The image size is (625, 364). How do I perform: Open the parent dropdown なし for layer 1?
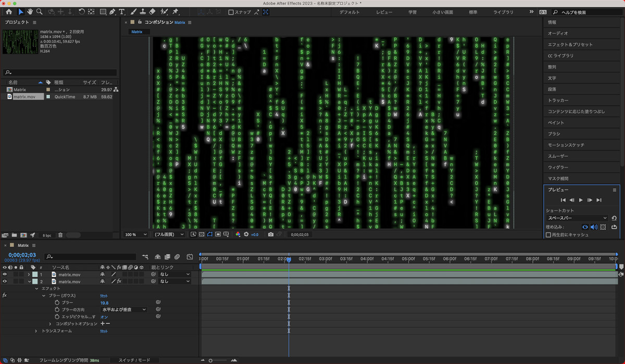click(x=175, y=274)
